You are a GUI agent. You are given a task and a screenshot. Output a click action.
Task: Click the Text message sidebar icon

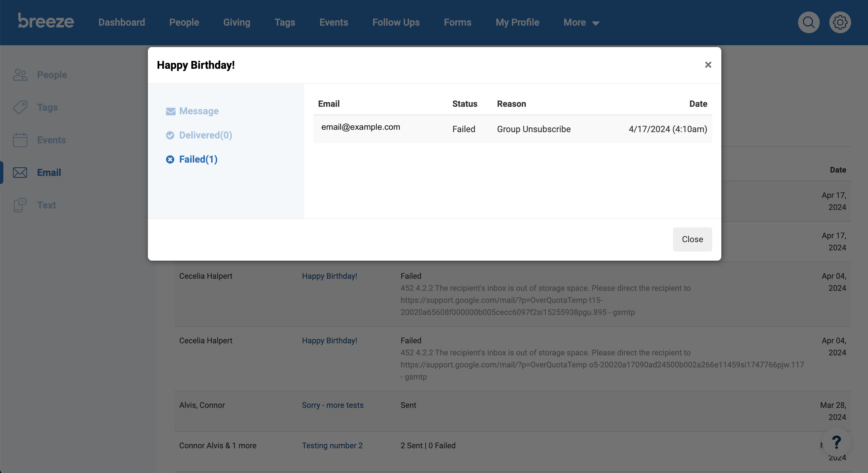pos(20,205)
